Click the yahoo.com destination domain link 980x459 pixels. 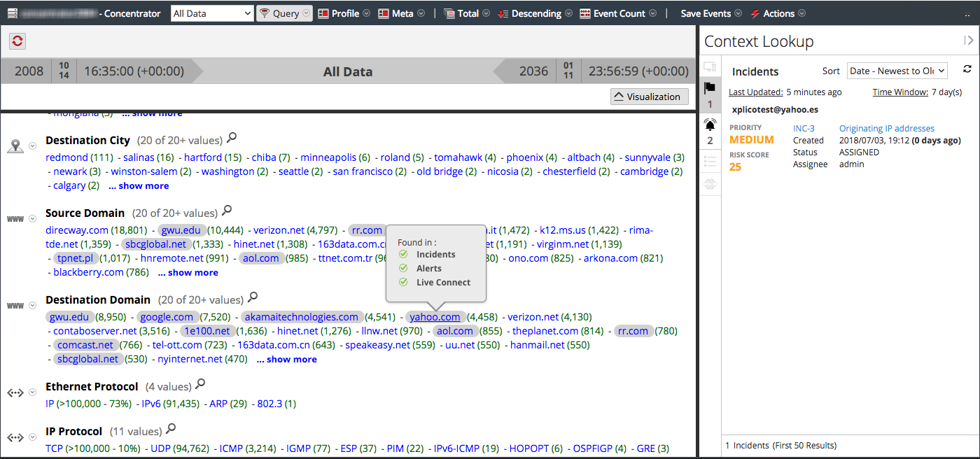tap(435, 317)
